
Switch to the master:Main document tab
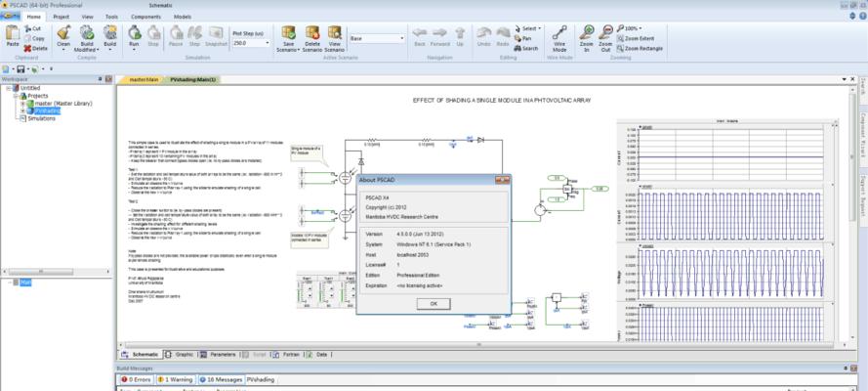pos(144,80)
